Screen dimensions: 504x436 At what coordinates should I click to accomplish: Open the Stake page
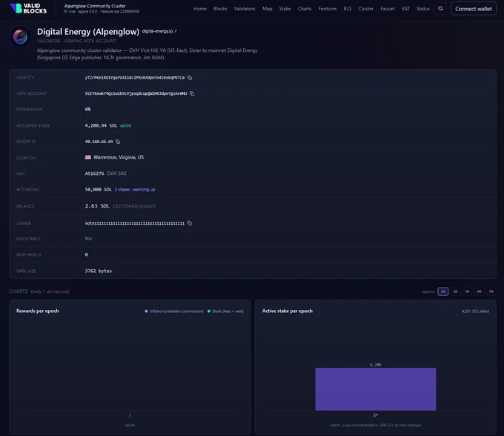(285, 9)
